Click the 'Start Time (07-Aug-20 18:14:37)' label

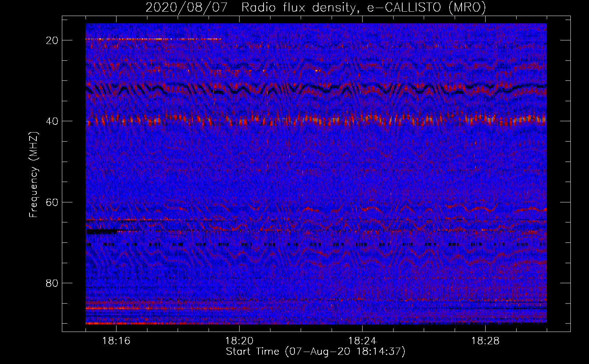316,352
